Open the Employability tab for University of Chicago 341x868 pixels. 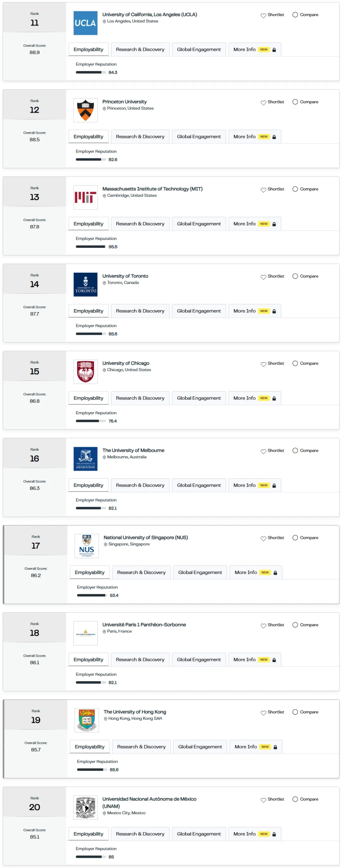coord(88,398)
